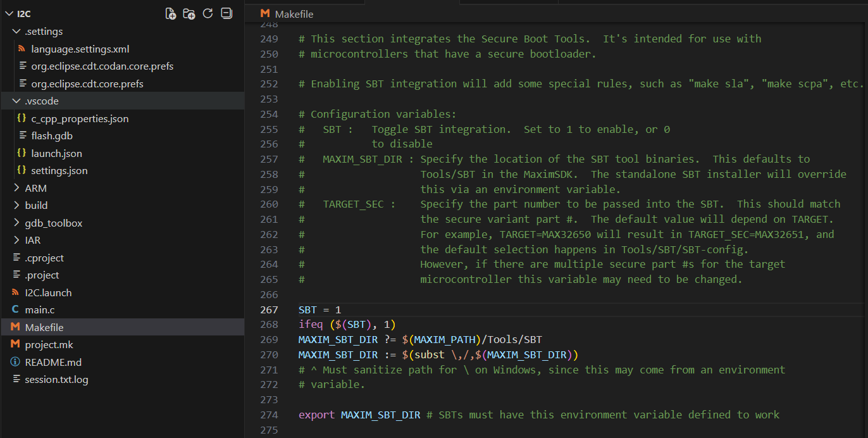Place cursor on "SBT = 1" line

(x=319, y=310)
